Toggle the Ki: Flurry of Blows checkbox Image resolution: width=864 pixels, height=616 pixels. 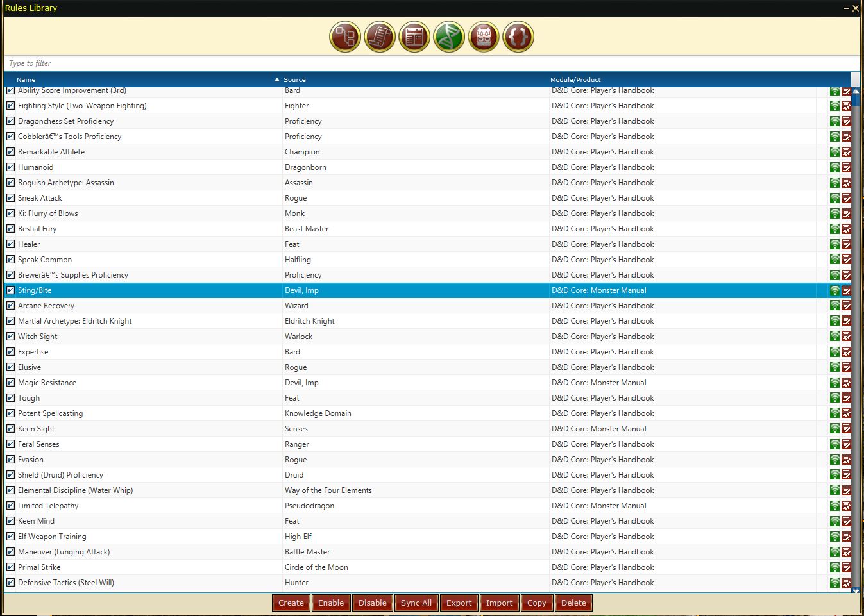click(10, 213)
